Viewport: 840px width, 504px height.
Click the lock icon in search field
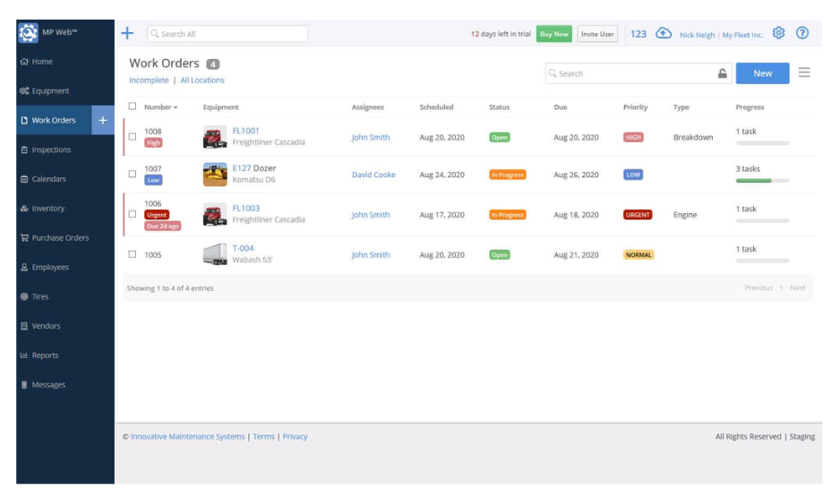click(x=722, y=73)
